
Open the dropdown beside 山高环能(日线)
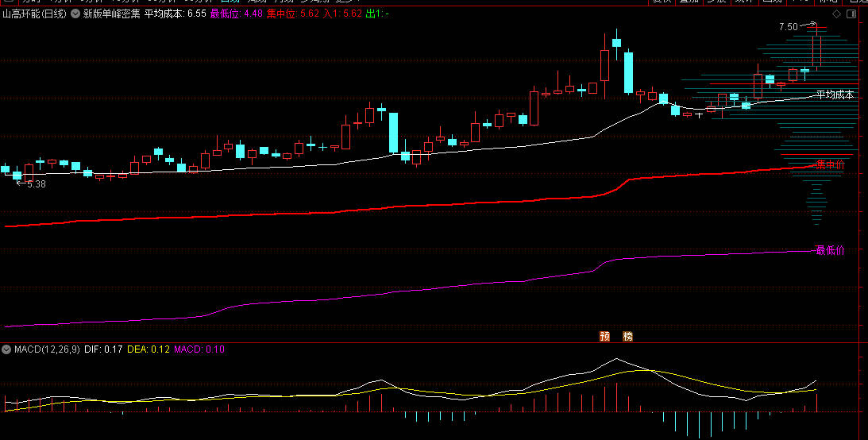tap(75, 14)
